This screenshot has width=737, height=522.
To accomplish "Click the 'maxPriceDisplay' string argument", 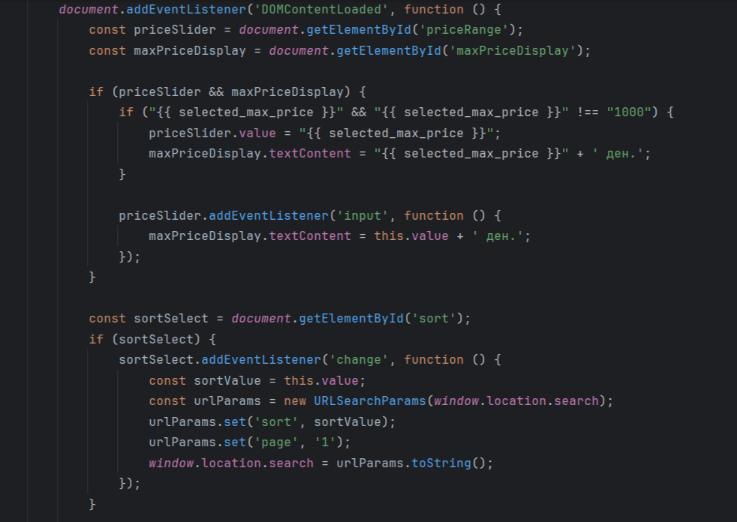I will coord(512,51).
